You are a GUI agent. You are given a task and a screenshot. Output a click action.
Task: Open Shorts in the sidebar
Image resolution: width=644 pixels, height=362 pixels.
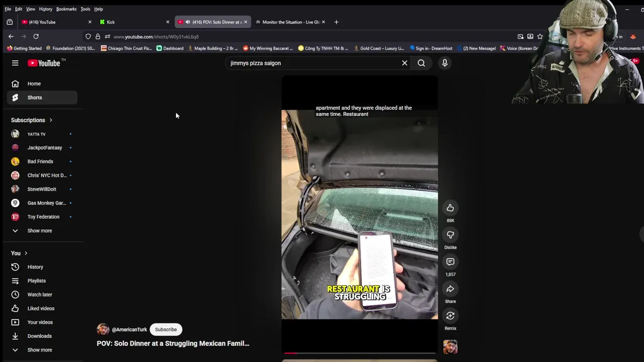point(42,98)
